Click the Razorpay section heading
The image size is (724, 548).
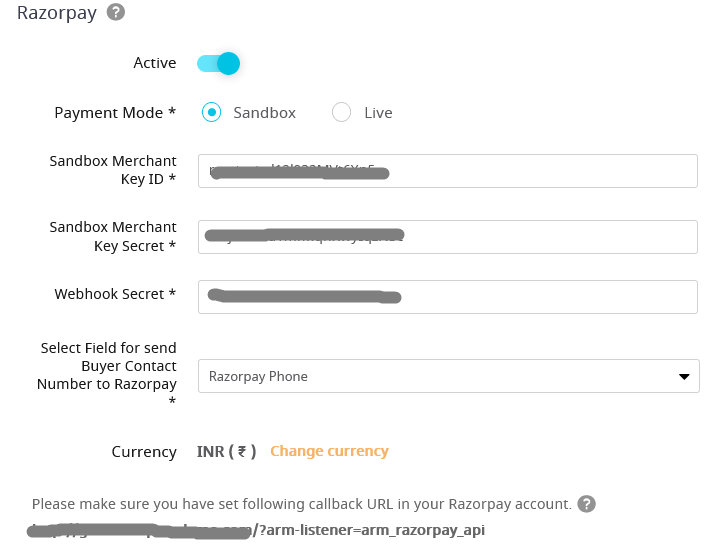coord(57,13)
